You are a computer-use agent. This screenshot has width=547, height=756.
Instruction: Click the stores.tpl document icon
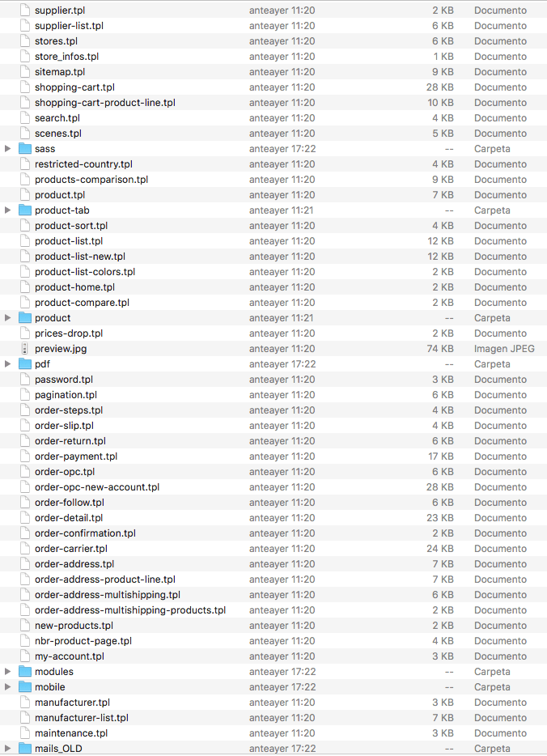(x=25, y=41)
